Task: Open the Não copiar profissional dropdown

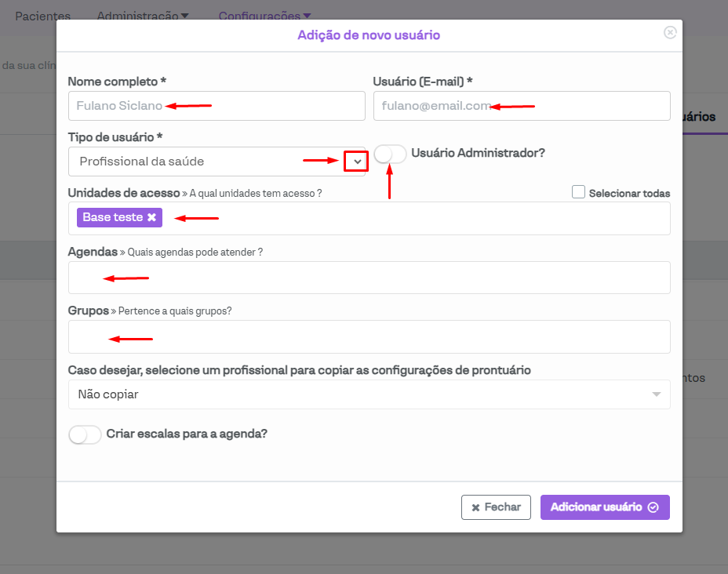Action: tap(369, 394)
